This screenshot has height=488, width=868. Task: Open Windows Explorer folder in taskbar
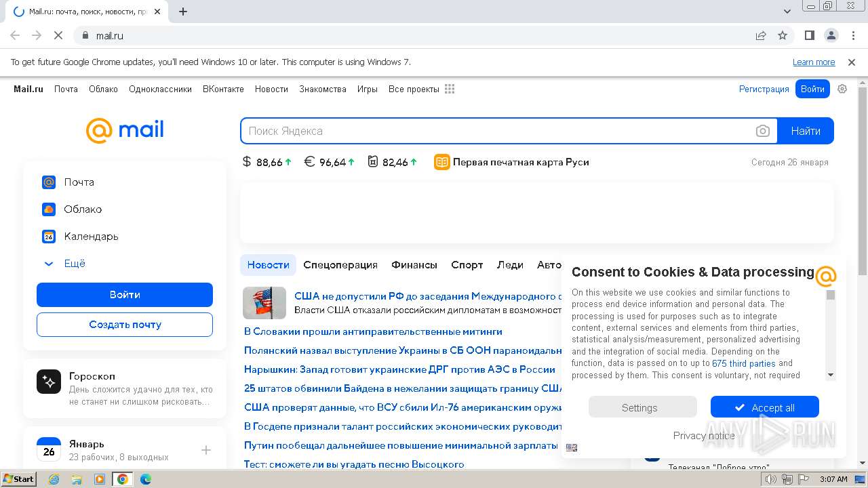coord(77,479)
